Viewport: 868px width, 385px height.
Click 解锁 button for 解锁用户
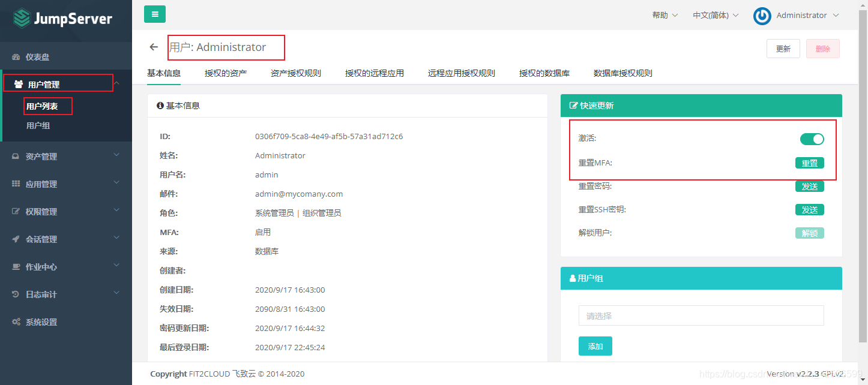pos(810,233)
